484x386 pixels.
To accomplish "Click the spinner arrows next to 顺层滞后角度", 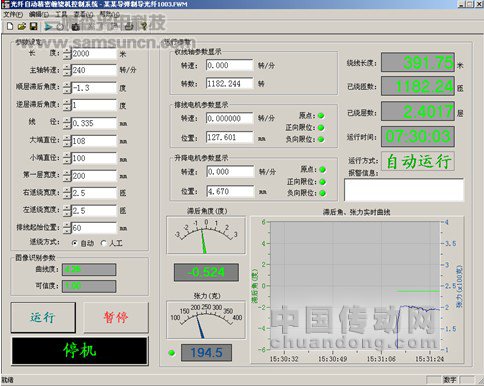I will pyautogui.click(x=67, y=88).
